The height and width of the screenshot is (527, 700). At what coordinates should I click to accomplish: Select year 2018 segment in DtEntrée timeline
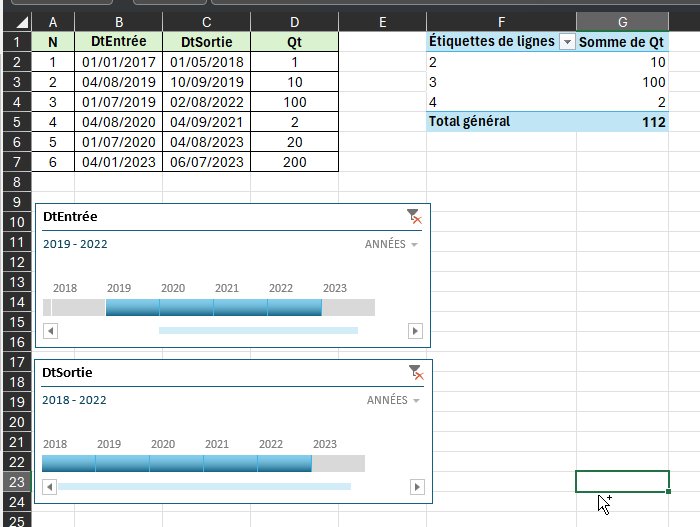(x=79, y=308)
